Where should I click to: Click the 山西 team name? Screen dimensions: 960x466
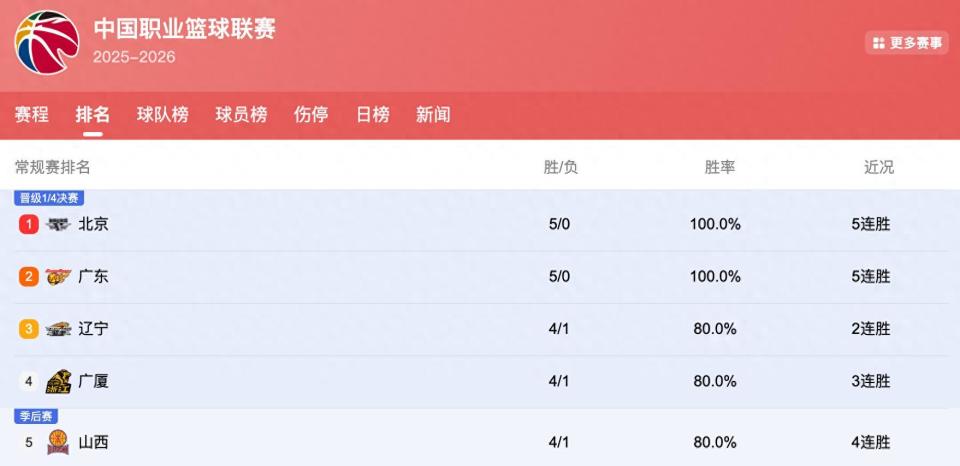[x=93, y=441]
